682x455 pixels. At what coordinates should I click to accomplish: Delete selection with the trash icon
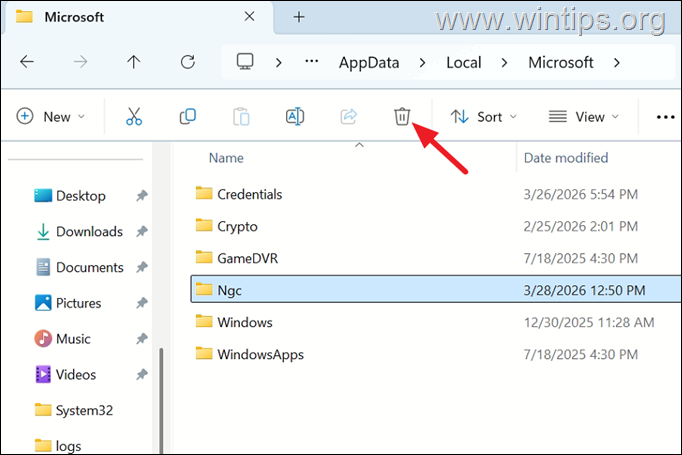[402, 117]
